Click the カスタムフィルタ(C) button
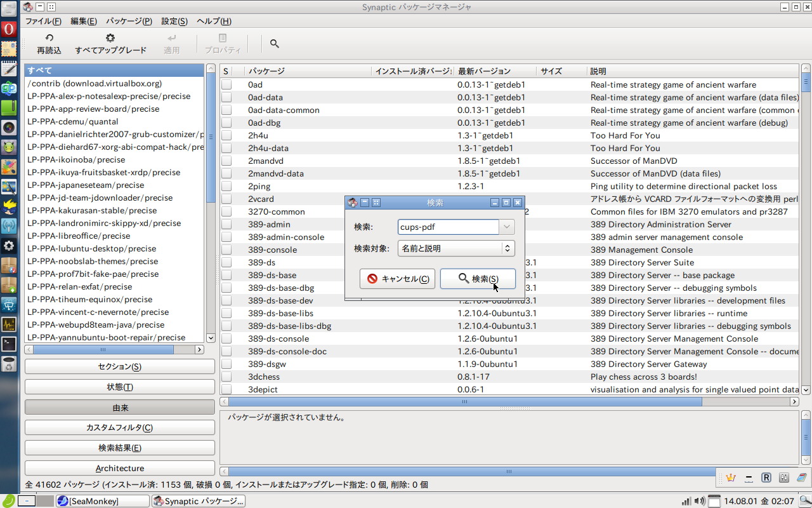 pos(120,427)
